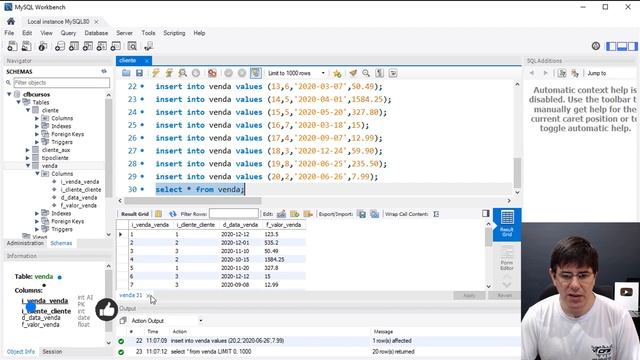The width and height of the screenshot is (640, 360).
Task: Toggle word wrap in editor
Action: click(393, 73)
